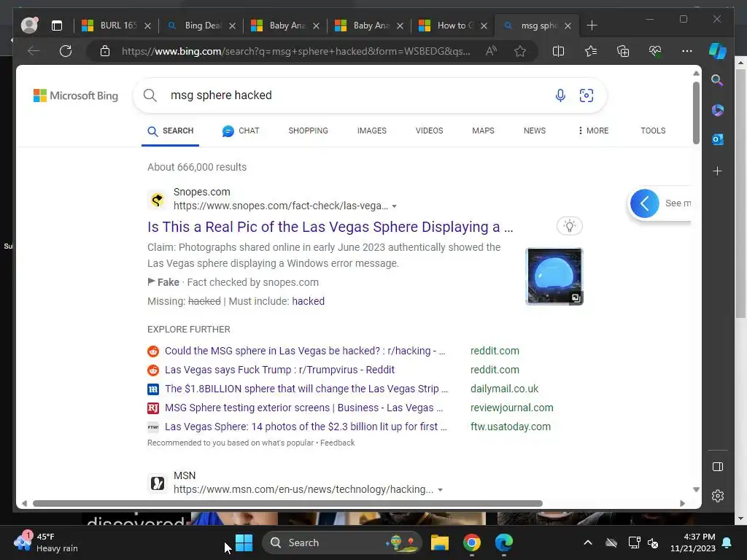Open the weather widget Heavy rain
Image resolution: width=747 pixels, height=560 pixels.
(46, 542)
